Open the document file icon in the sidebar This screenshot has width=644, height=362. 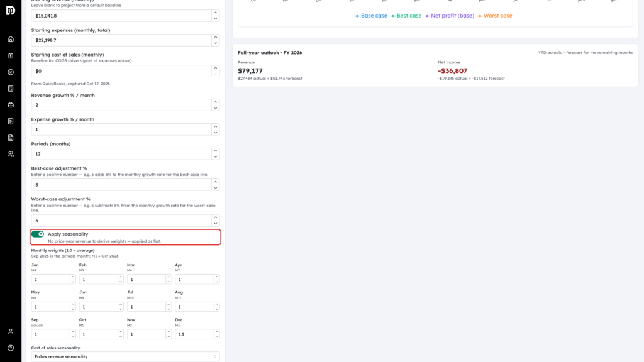[x=11, y=138]
